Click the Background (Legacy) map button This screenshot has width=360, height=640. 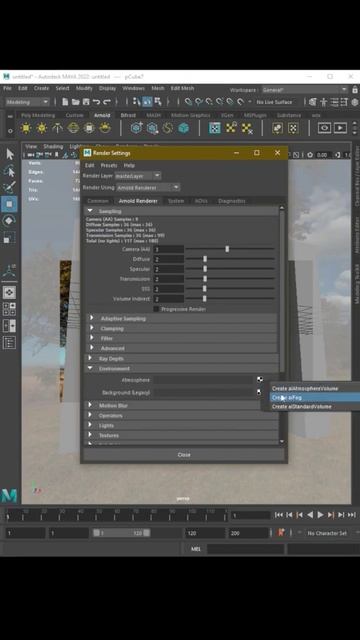coord(259,392)
